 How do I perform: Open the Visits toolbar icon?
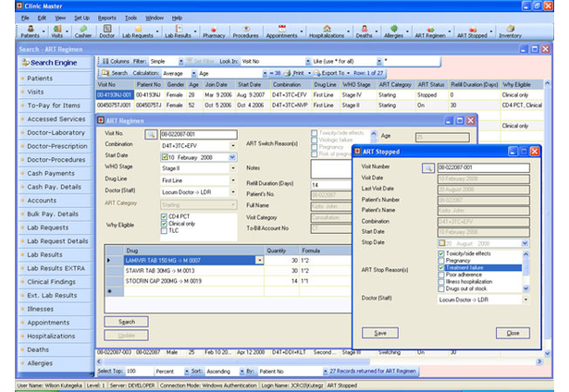(x=57, y=31)
